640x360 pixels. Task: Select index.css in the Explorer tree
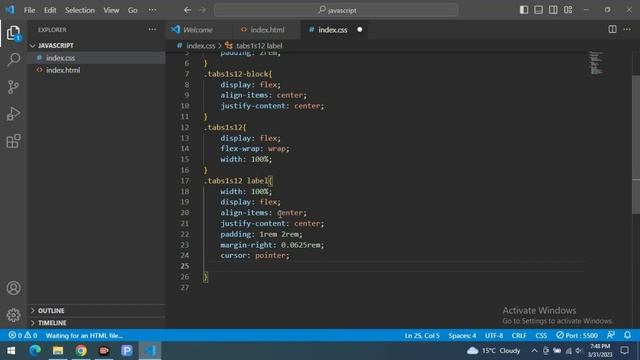pyautogui.click(x=96, y=58)
